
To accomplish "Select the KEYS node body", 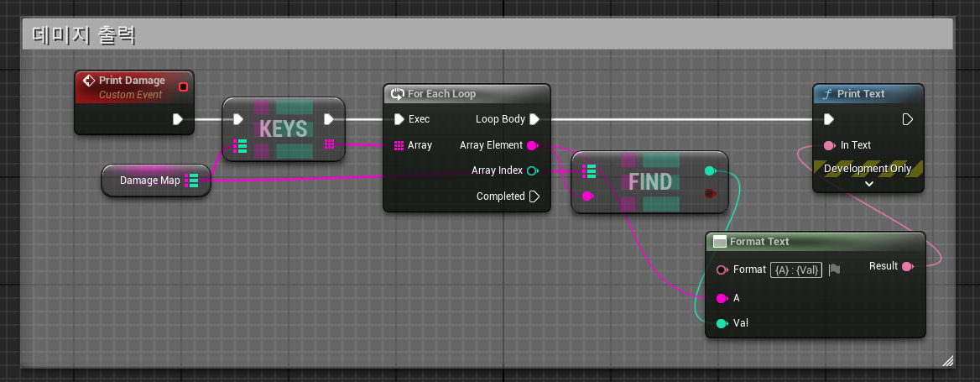I will point(284,129).
